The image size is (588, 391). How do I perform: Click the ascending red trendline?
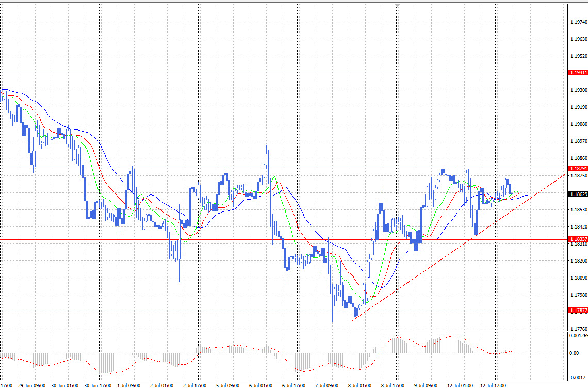point(459,248)
